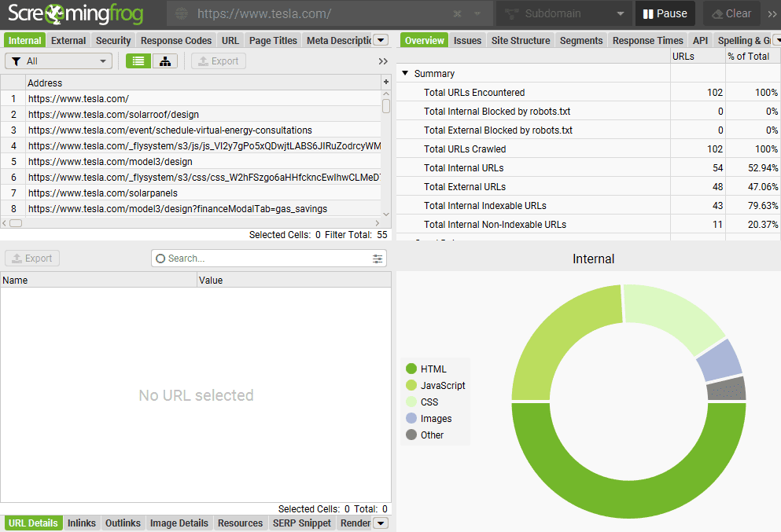
Task: Open the API tab
Action: (700, 40)
